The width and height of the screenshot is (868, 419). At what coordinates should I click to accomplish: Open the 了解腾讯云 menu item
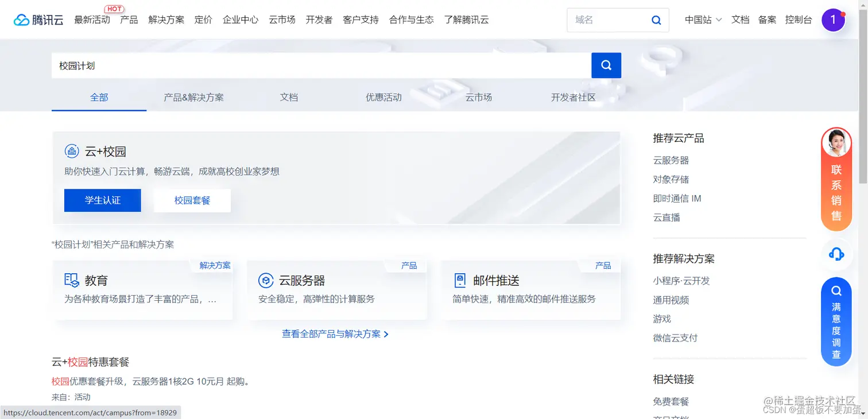(467, 20)
